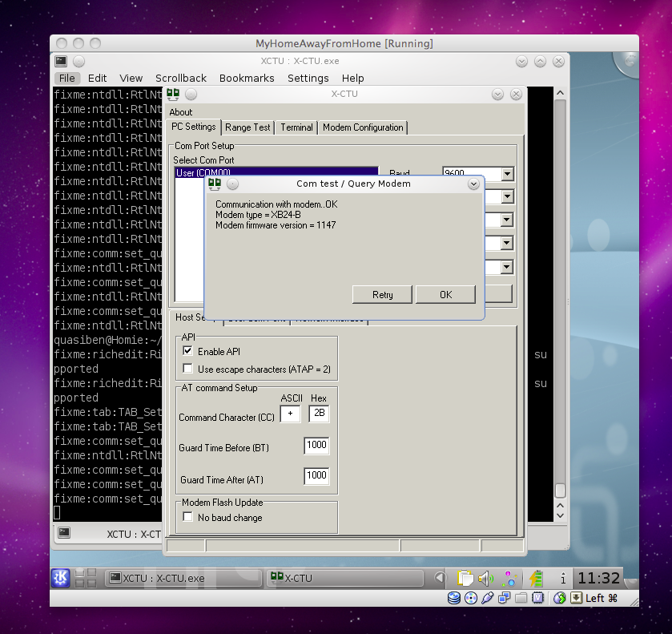Click the X-CTU window modem icon
The width and height of the screenshot is (672, 634).
(173, 94)
